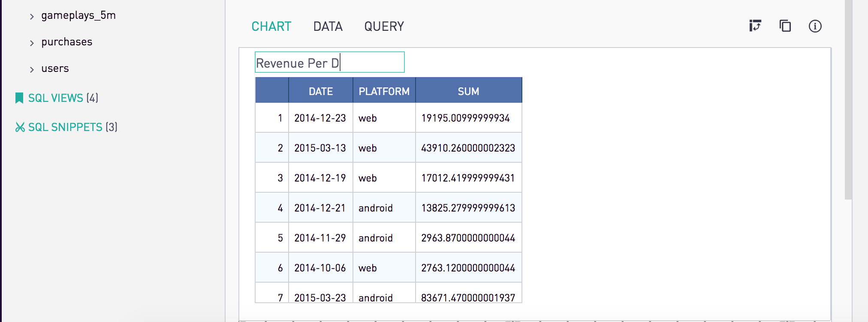The height and width of the screenshot is (322, 868).
Task: Open the info circle icon
Action: pos(815,26)
